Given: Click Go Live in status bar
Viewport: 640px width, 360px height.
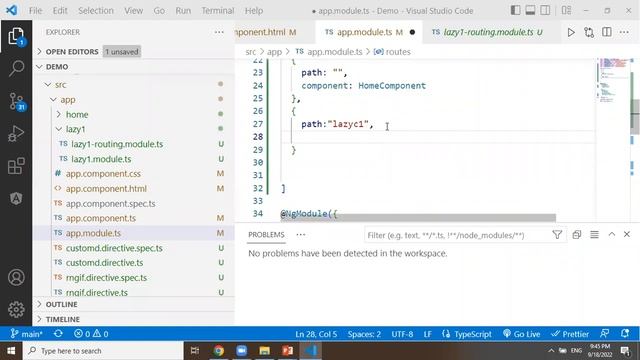Looking at the screenshot, I should pyautogui.click(x=522, y=333).
